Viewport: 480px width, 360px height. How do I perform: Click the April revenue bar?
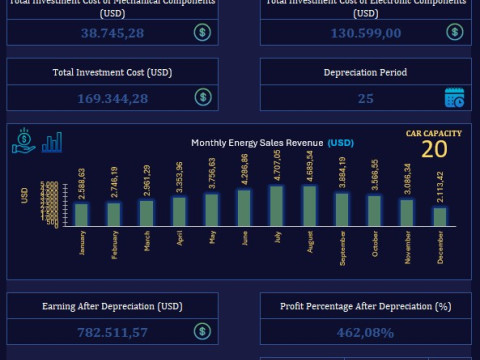click(x=179, y=212)
